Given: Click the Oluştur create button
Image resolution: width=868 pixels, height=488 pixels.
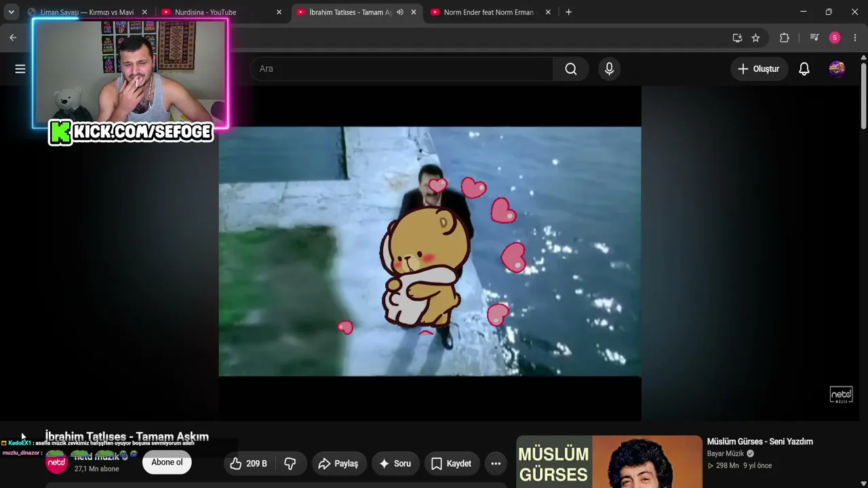Looking at the screenshot, I should coord(759,68).
